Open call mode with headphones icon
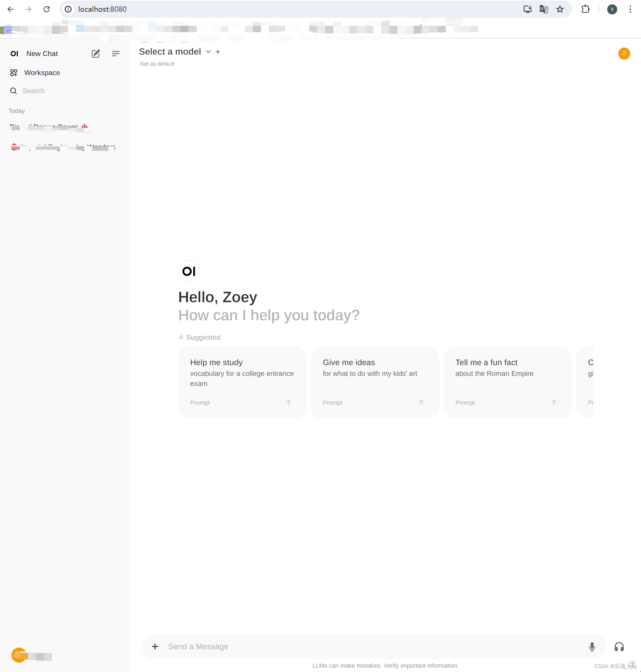This screenshot has height=672, width=641. coord(619,646)
